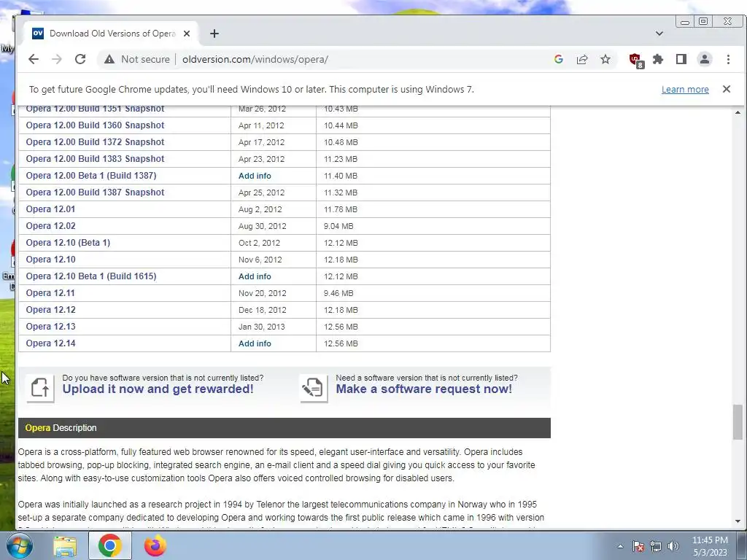Click the taskbar clock showing 11:45 PM
This screenshot has height=560, width=747.
710,546
